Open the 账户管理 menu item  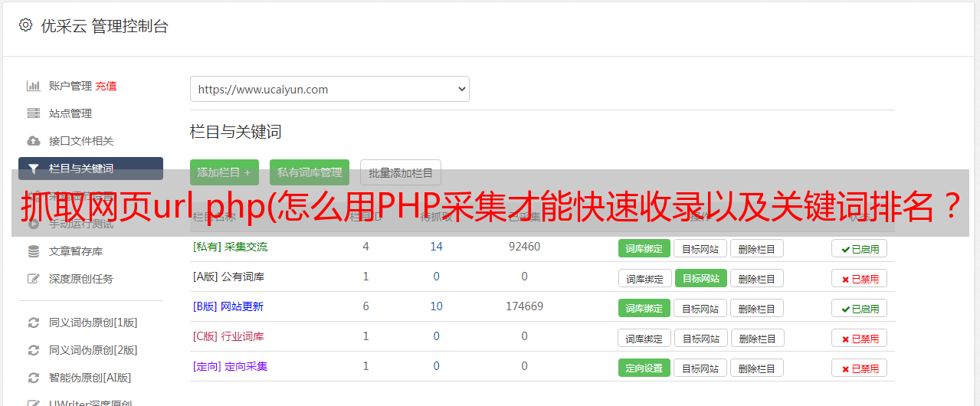pyautogui.click(x=70, y=86)
